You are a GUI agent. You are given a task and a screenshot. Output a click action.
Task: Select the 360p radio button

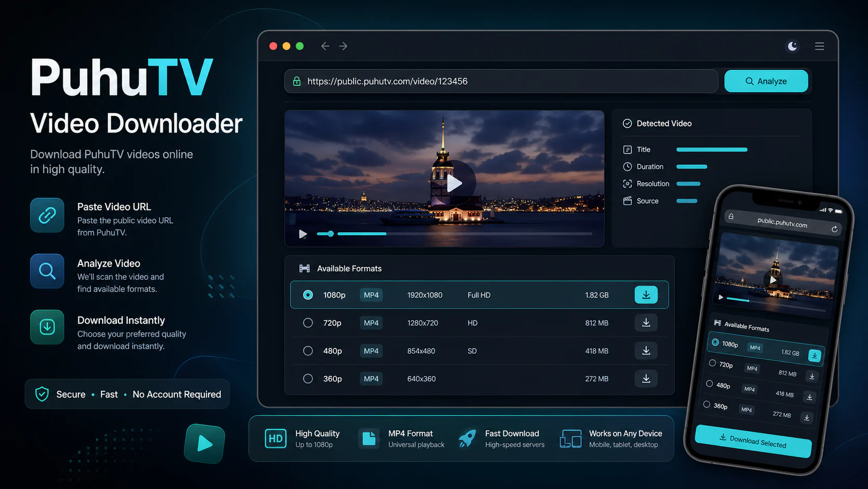click(x=308, y=379)
